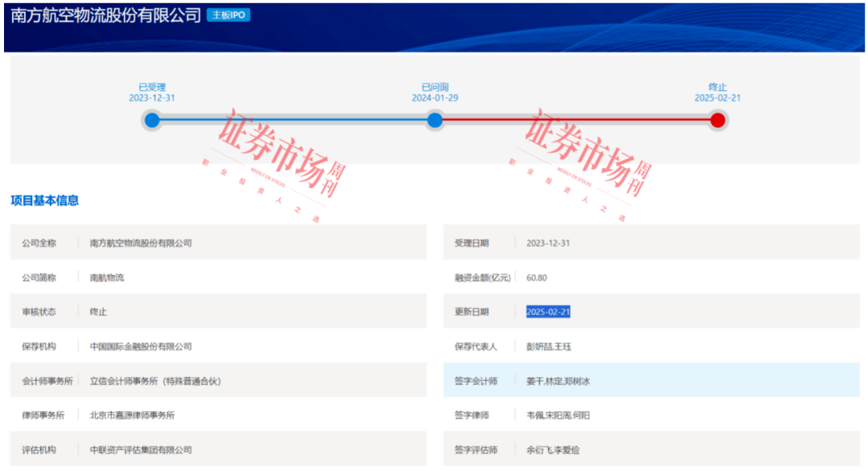Click the 2023-12-31 date under 已受理
The width and height of the screenshot is (868, 471).
tap(152, 98)
